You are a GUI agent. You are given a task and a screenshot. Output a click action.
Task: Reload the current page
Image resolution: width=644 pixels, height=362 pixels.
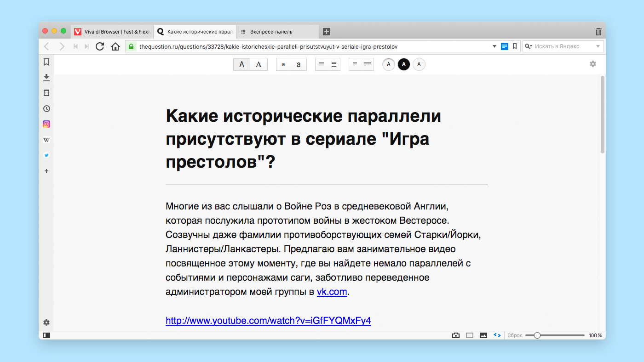click(100, 46)
